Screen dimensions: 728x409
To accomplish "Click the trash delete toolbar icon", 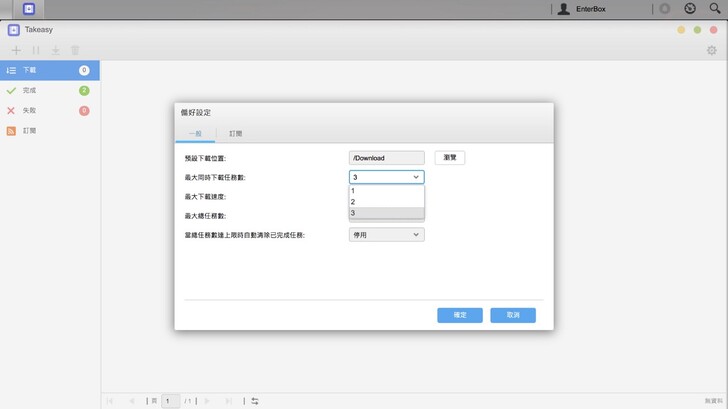I will point(75,50).
